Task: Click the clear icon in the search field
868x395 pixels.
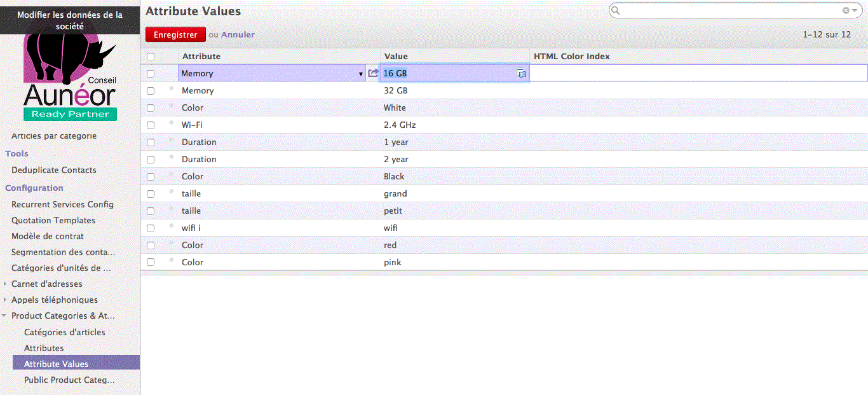Action: (x=845, y=11)
